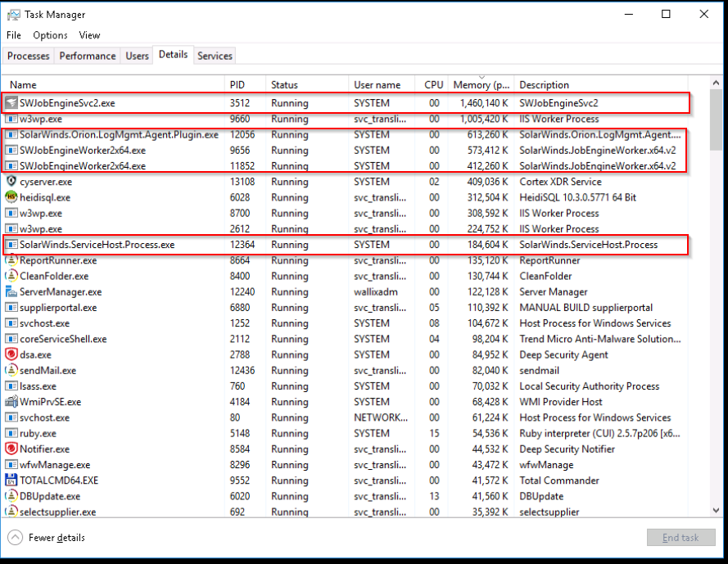The height and width of the screenshot is (564, 728).
Task: Switch to the Users tab
Action: [x=137, y=56]
